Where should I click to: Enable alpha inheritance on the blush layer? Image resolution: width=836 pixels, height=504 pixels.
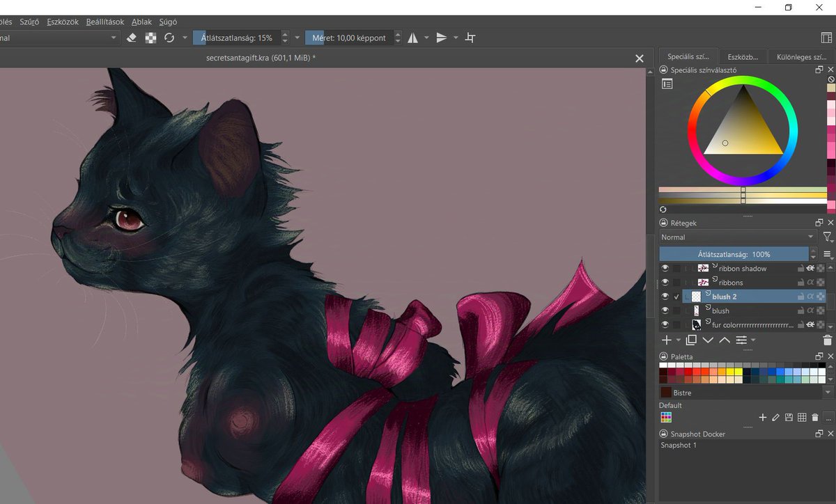[x=810, y=310]
